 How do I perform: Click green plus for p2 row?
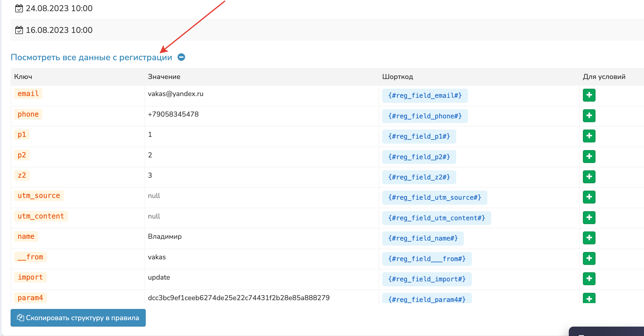click(589, 157)
